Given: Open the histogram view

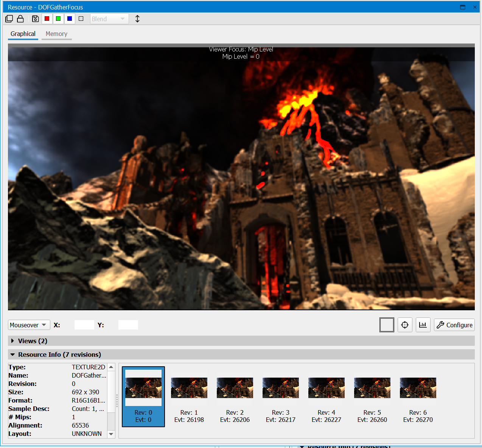Looking at the screenshot, I should [x=423, y=325].
